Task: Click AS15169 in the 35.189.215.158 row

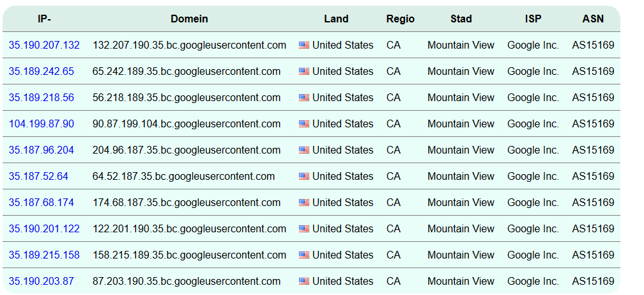Action: point(593,255)
